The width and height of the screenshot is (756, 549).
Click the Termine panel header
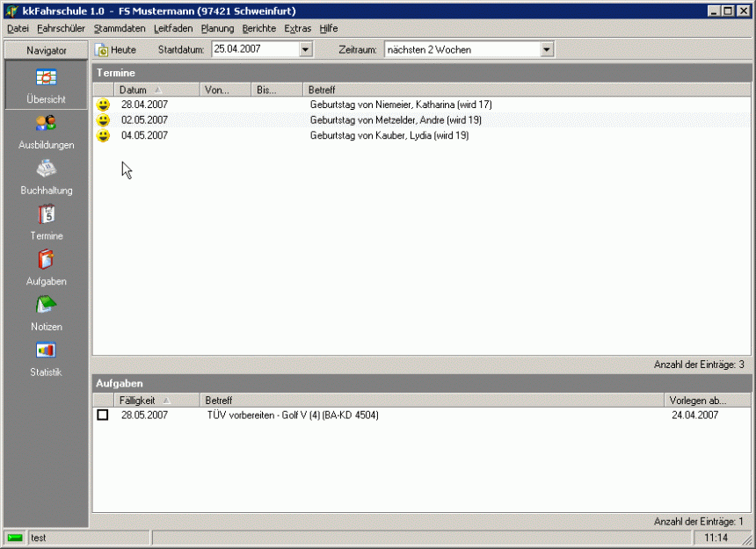(422, 73)
